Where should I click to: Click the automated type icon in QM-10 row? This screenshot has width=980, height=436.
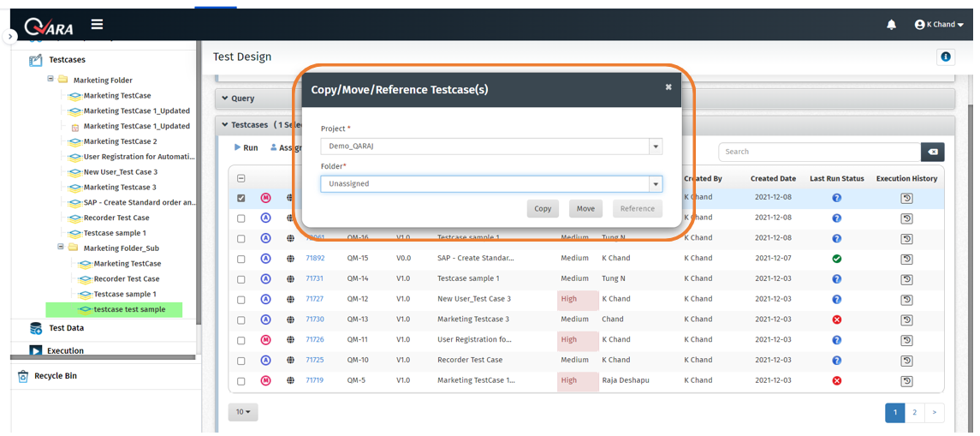[265, 361]
